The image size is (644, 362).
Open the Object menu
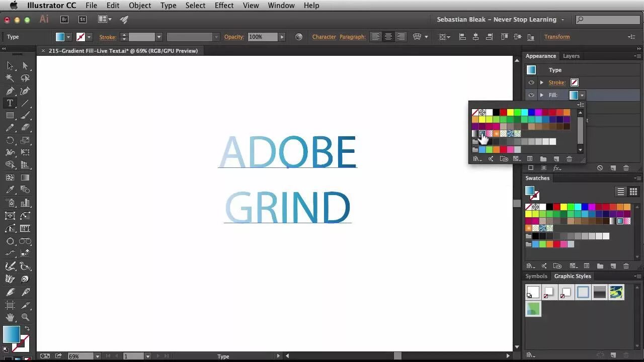point(140,6)
